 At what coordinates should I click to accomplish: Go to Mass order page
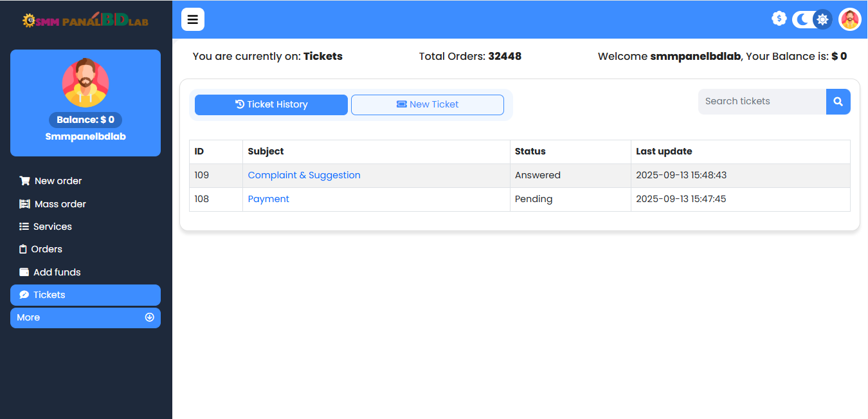click(x=60, y=204)
